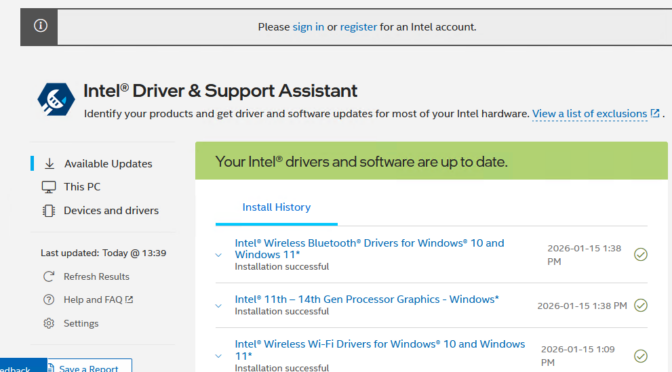Viewport: 672px width, 372px height.
Task: Click the Devices and drivers chip icon
Action: 49,211
